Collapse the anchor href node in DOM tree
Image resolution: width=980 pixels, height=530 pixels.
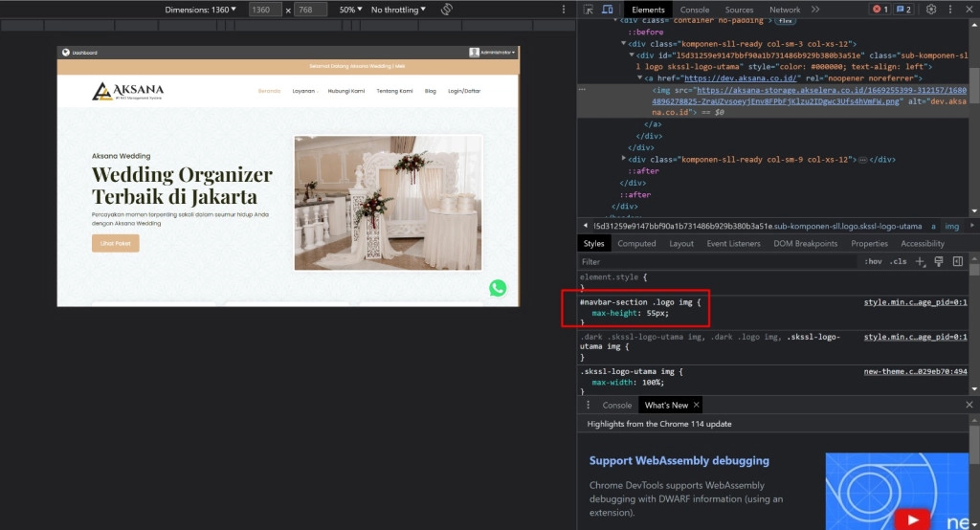(x=639, y=78)
